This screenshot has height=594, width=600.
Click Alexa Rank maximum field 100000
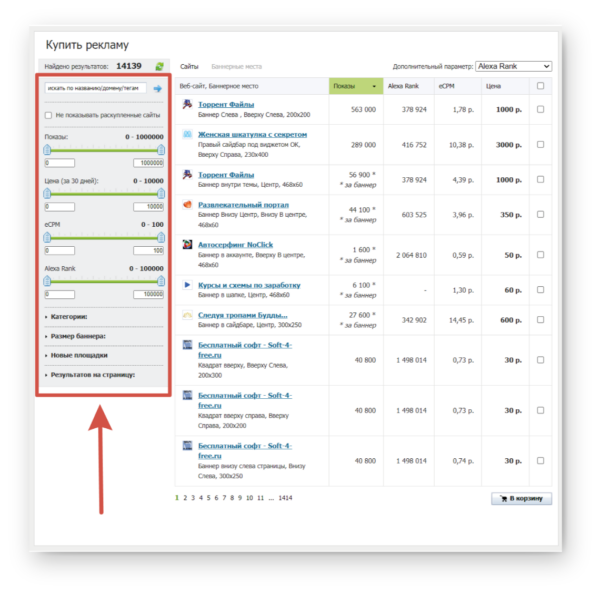148,294
